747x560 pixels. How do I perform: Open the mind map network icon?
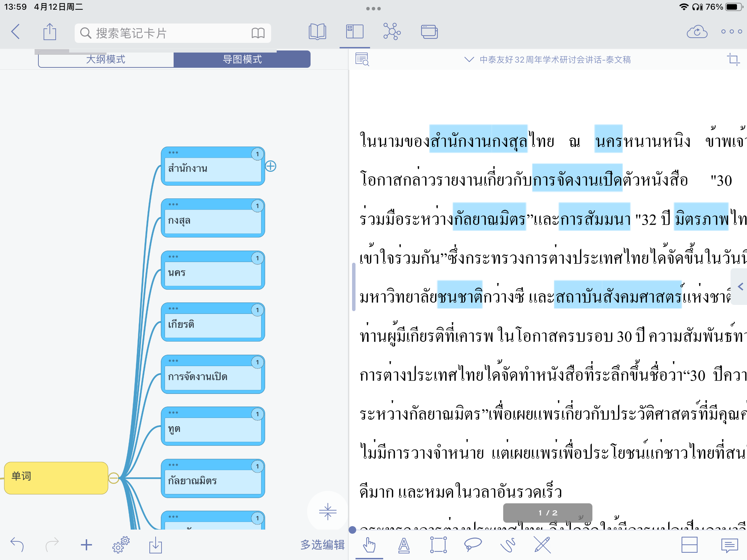coord(392,32)
